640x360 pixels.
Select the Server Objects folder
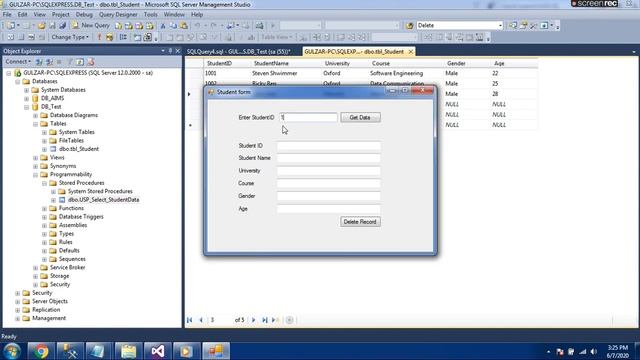coord(50,301)
